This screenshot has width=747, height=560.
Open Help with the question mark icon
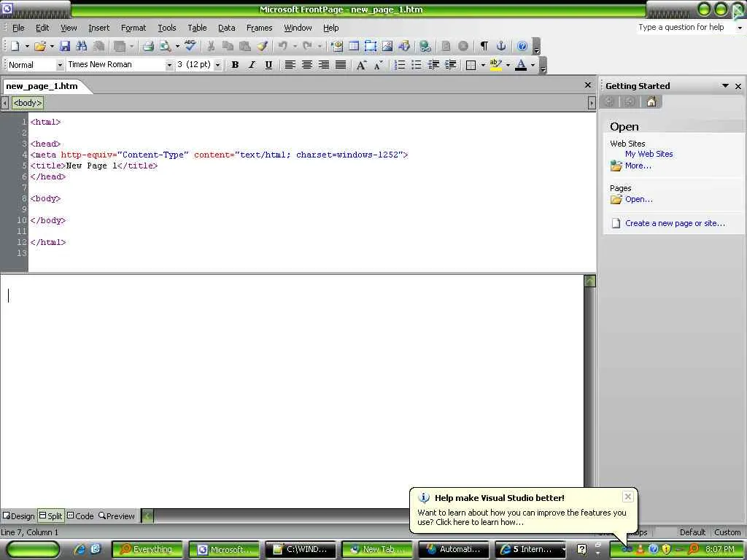pos(522,46)
